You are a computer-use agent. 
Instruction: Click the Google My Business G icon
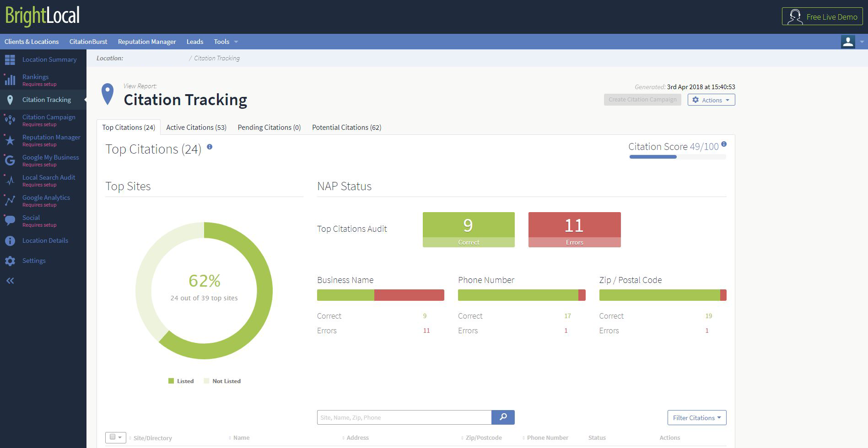tap(10, 160)
